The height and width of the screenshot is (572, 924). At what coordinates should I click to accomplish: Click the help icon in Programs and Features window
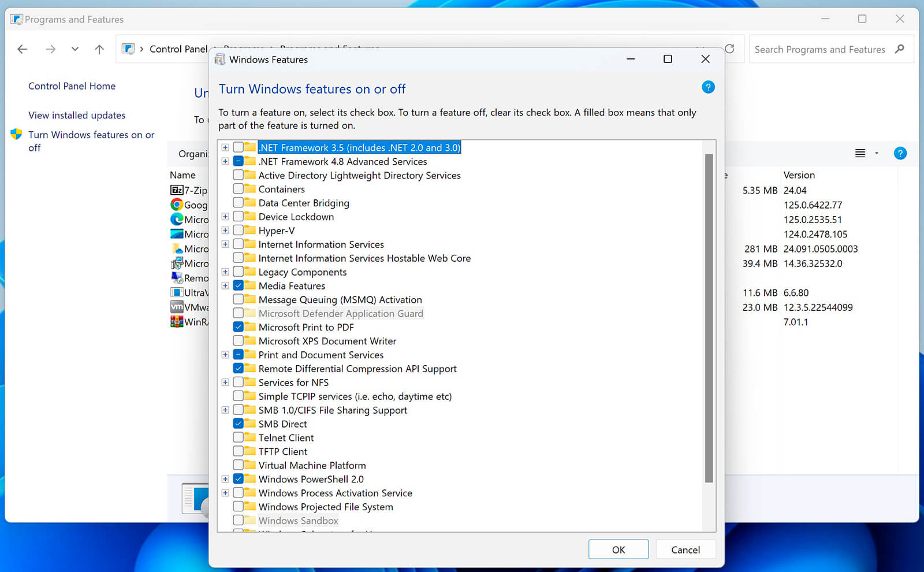[900, 153]
